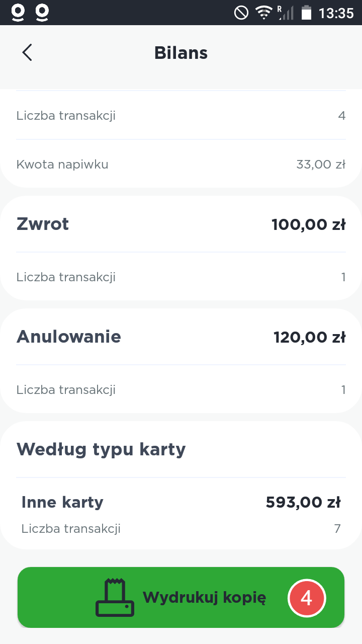Tap the roaming signal strength icon

[x=285, y=13]
